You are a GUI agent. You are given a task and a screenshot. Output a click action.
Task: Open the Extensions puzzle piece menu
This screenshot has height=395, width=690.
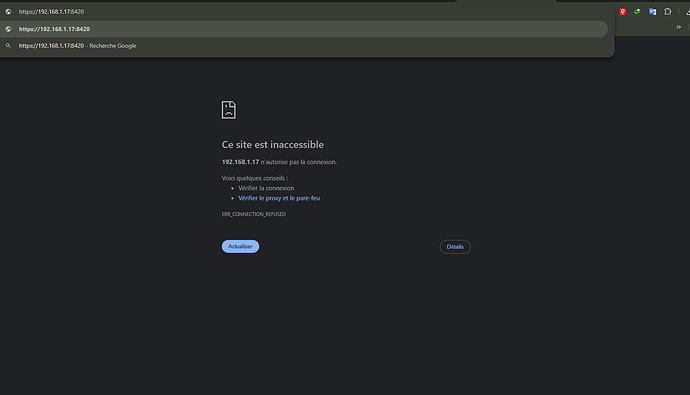point(668,12)
